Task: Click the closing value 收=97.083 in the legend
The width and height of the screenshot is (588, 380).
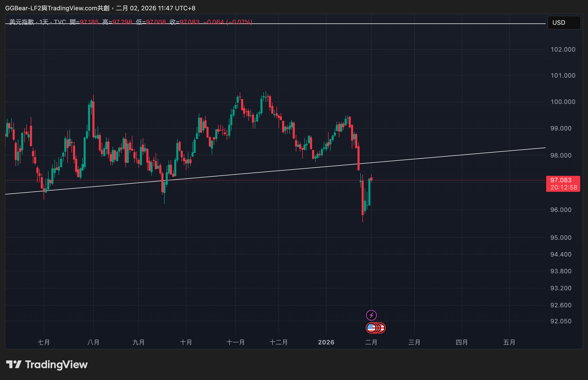Action: point(185,22)
